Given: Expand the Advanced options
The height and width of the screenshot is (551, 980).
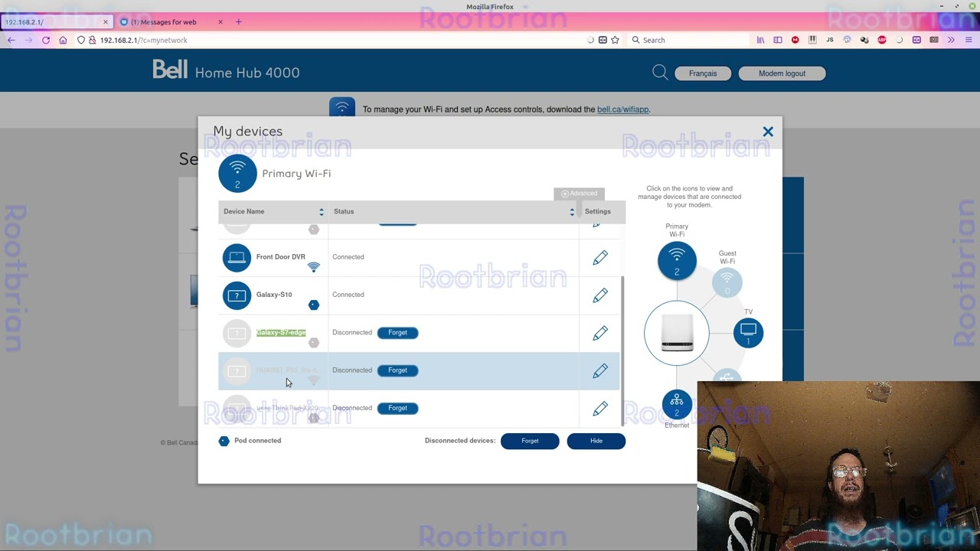Looking at the screenshot, I should pyautogui.click(x=580, y=194).
